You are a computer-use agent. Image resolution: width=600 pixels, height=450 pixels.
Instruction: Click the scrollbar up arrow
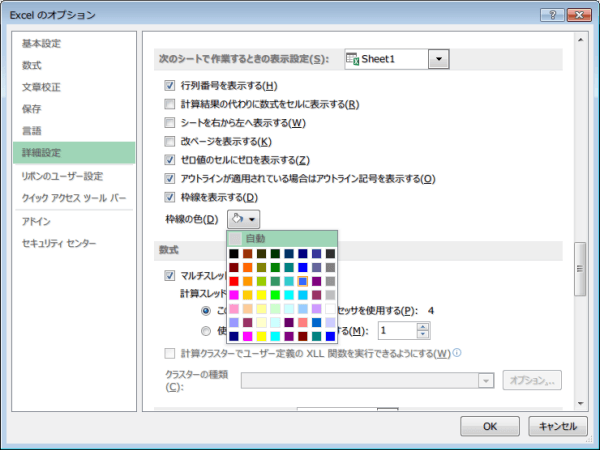580,39
